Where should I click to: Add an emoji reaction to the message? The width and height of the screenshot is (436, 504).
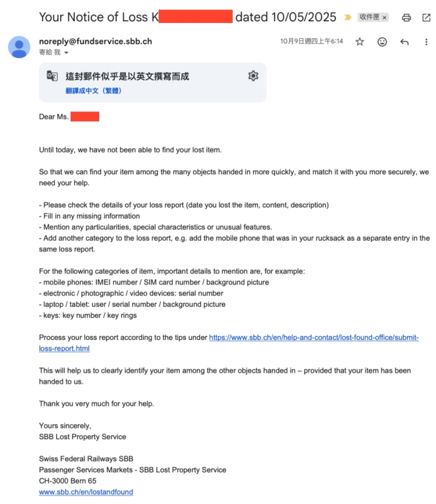382,42
